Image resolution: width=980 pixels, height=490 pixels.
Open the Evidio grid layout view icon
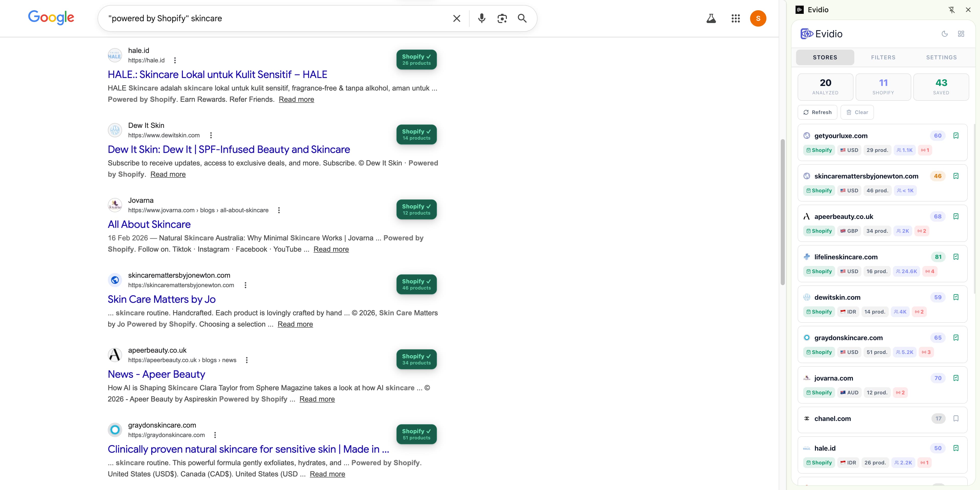pyautogui.click(x=961, y=34)
